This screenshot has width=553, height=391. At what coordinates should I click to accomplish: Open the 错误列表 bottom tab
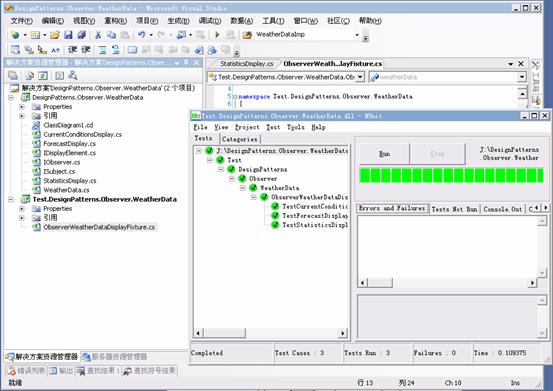27,371
